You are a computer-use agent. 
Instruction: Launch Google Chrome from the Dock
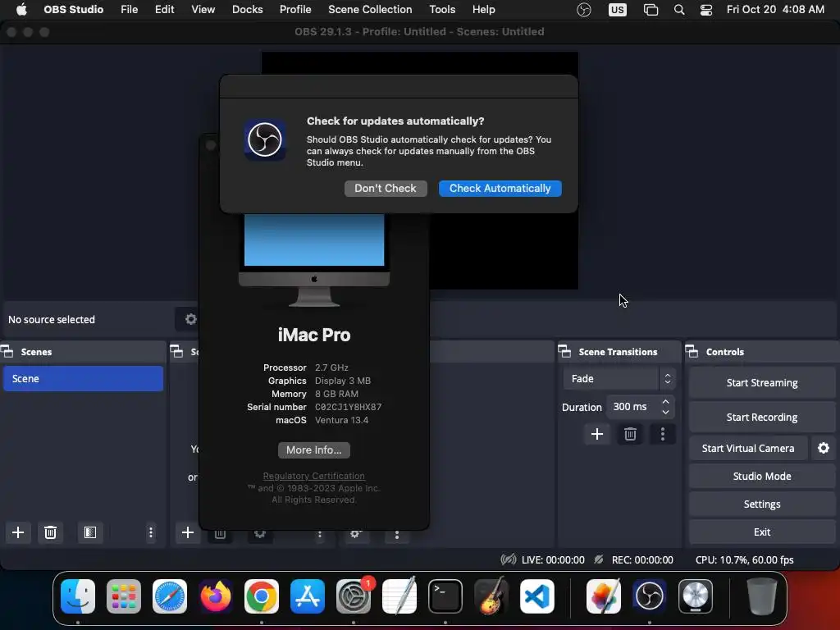[x=262, y=596]
